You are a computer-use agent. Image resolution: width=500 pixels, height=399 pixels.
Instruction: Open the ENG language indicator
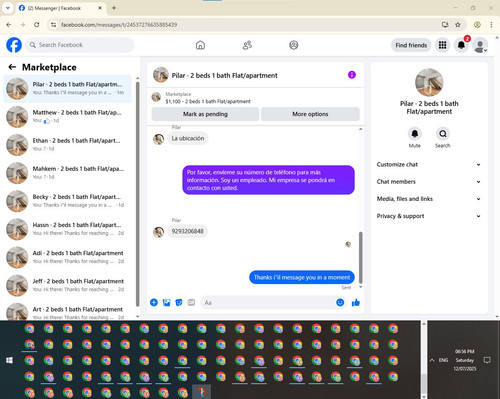pos(443,360)
